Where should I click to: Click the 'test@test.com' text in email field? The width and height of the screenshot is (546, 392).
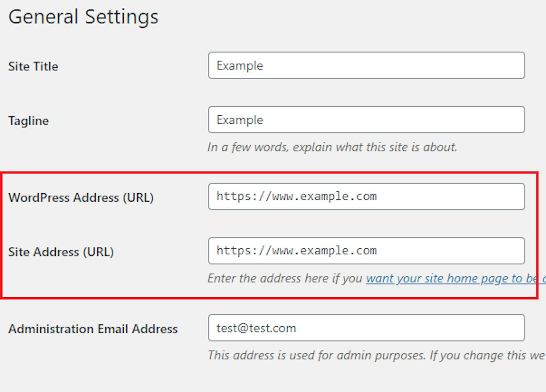click(x=256, y=328)
